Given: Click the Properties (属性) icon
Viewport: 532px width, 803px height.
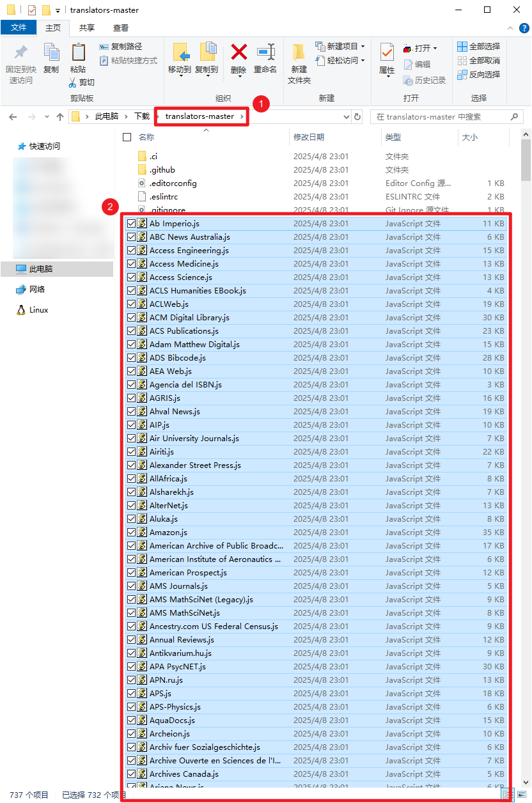Looking at the screenshot, I should click(387, 52).
